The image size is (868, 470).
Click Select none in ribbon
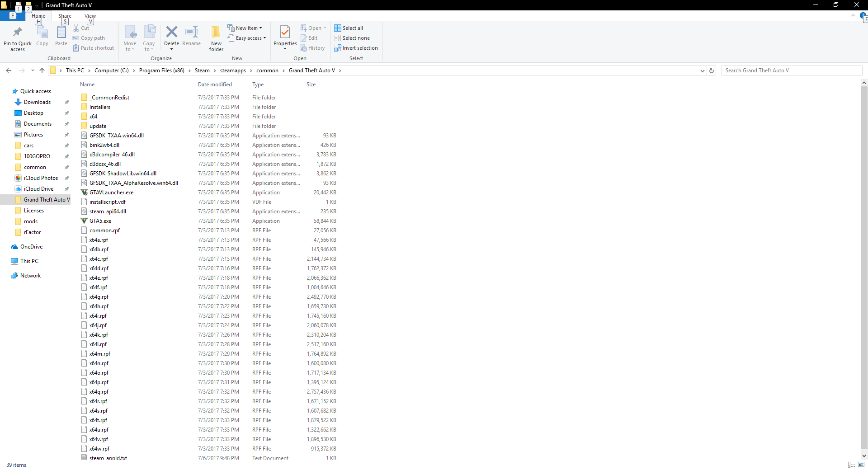(352, 38)
